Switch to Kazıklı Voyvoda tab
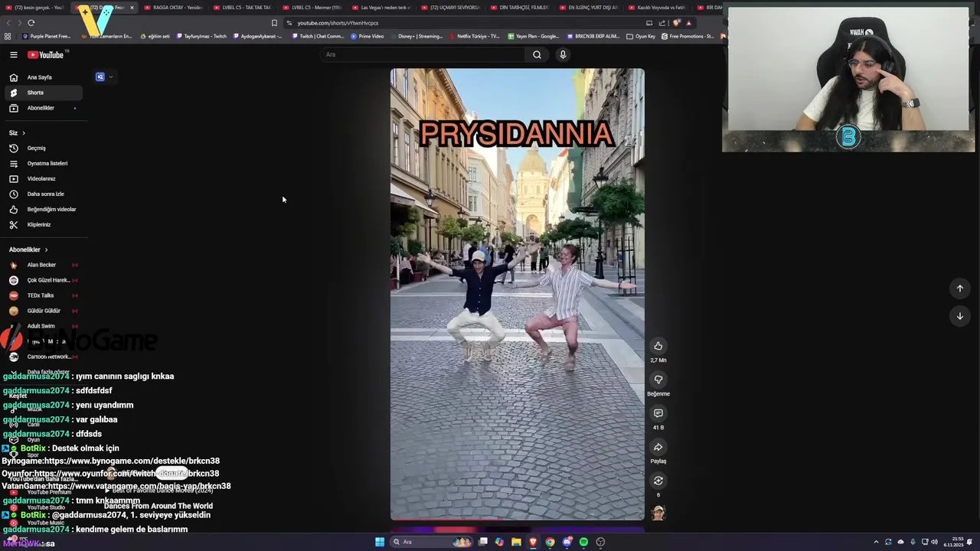Image resolution: width=980 pixels, height=551 pixels. 656,8
